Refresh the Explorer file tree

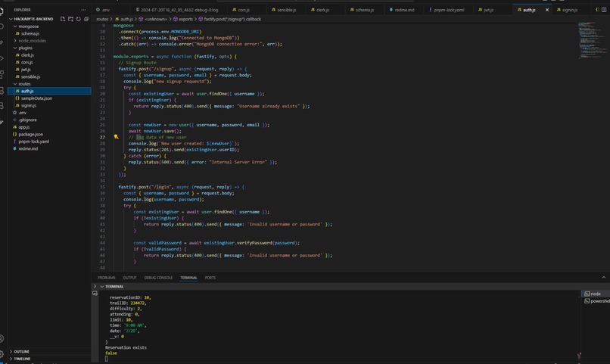(78, 19)
